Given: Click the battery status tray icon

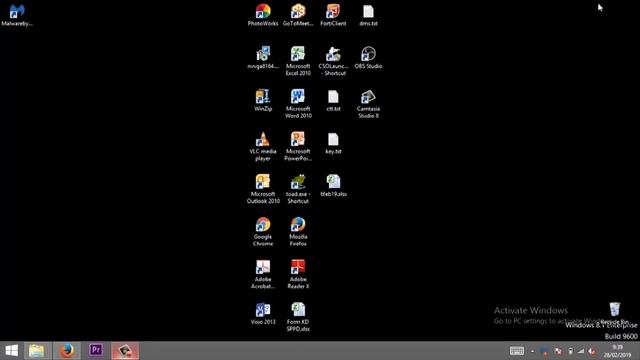Looking at the screenshot, I should (571, 351).
